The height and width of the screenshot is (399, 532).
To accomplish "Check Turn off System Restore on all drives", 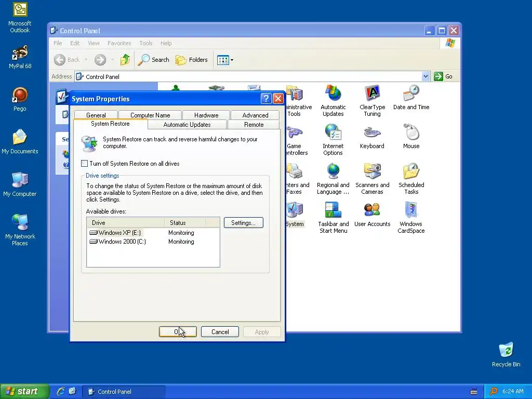I will 84,164.
